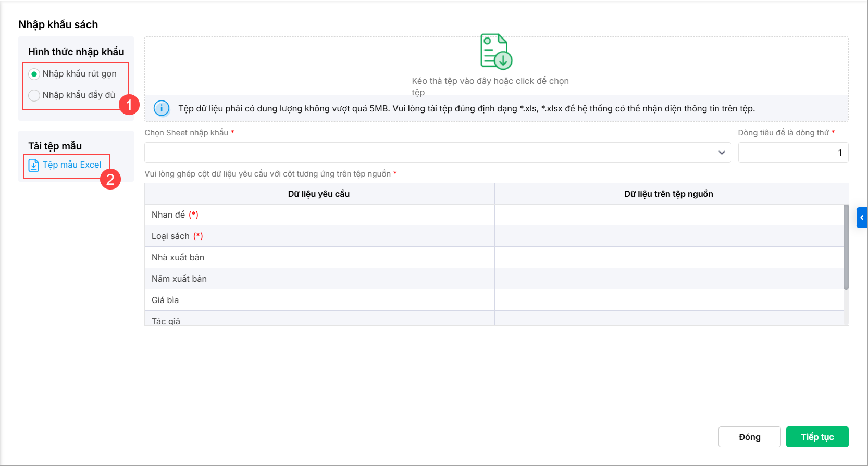868x466 pixels.
Task: Click the Excel template download icon
Action: pos(33,165)
